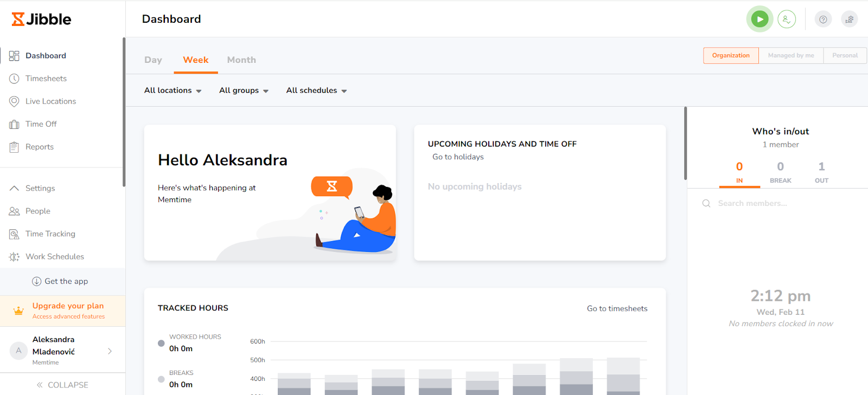Screen dimensions: 868x395
Task: Click COLLAPSE sidebar button
Action: 62,385
